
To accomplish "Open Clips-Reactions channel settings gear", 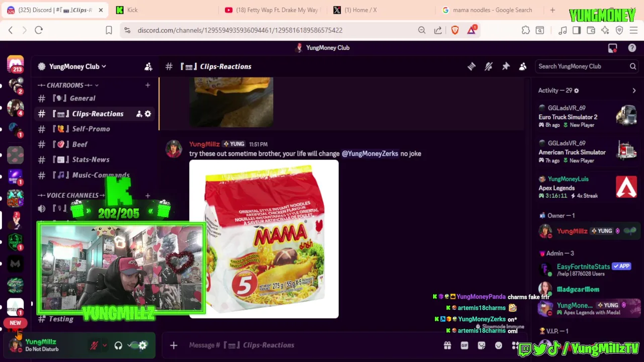I will point(148,114).
